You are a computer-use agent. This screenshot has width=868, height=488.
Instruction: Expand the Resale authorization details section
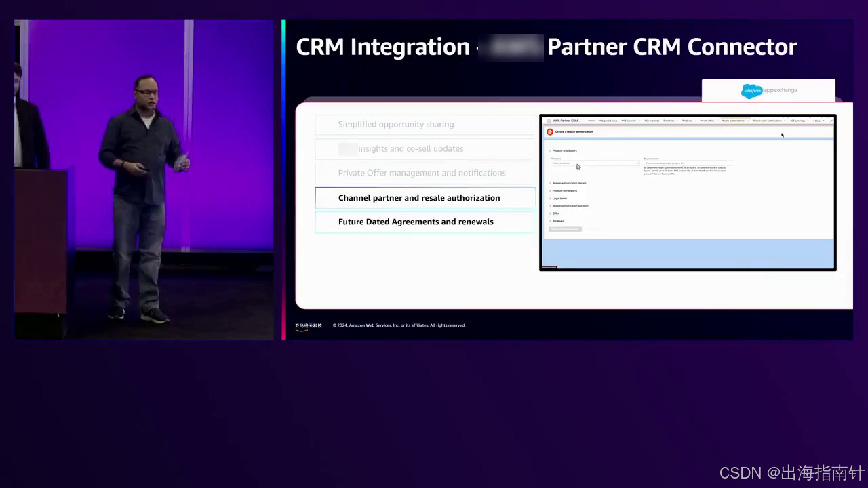tap(568, 183)
